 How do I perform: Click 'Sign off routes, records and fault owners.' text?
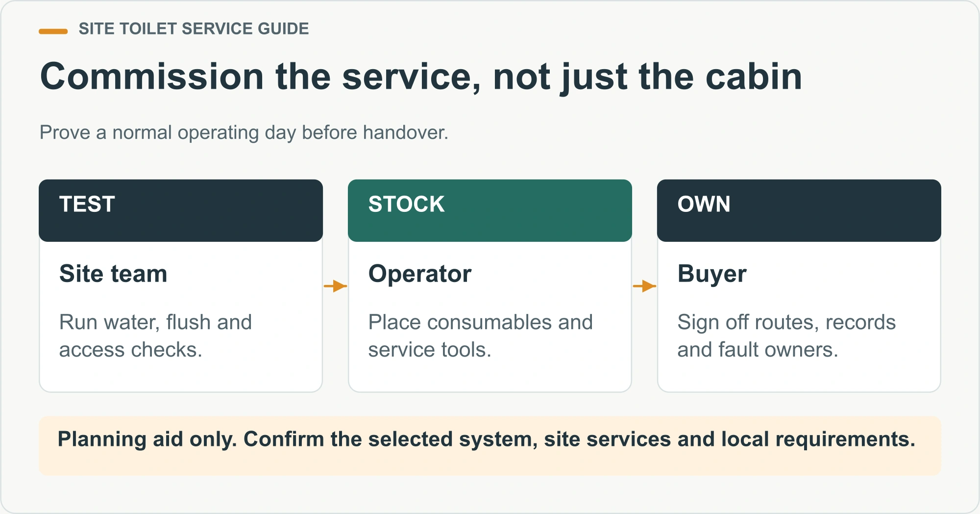click(x=786, y=336)
